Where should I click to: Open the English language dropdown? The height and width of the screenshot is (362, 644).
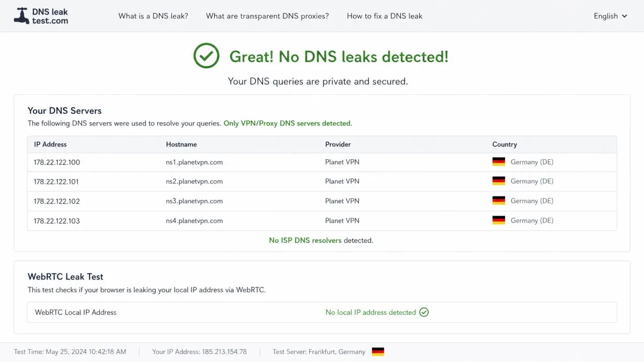point(610,16)
